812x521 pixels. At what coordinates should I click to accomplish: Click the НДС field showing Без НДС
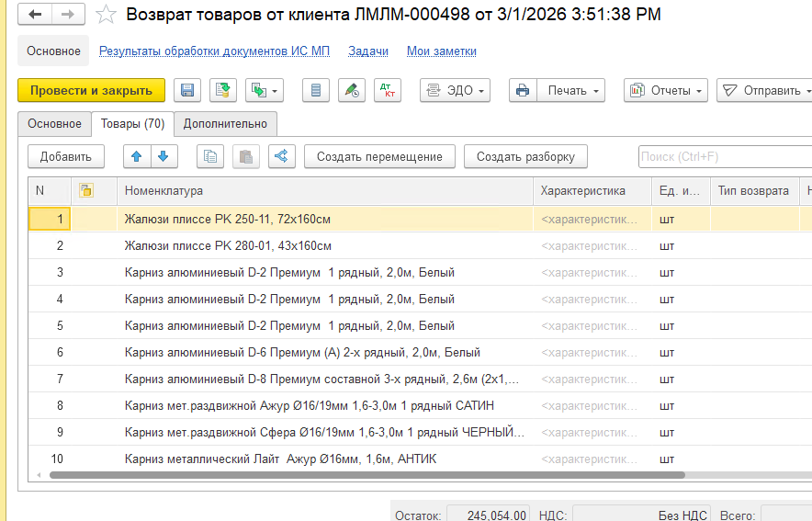pos(641,515)
